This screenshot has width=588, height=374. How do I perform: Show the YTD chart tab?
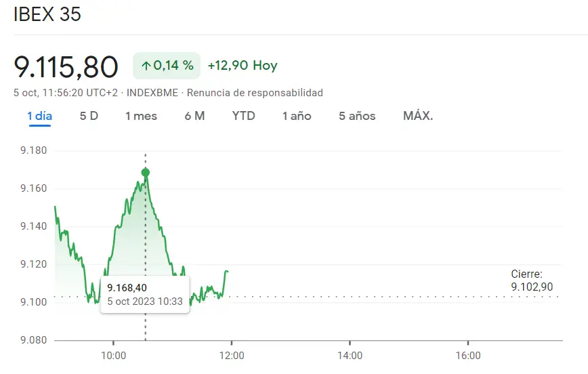point(243,116)
